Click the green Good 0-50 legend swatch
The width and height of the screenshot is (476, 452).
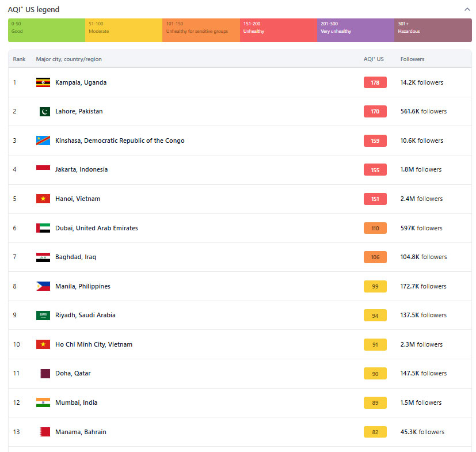(x=47, y=30)
